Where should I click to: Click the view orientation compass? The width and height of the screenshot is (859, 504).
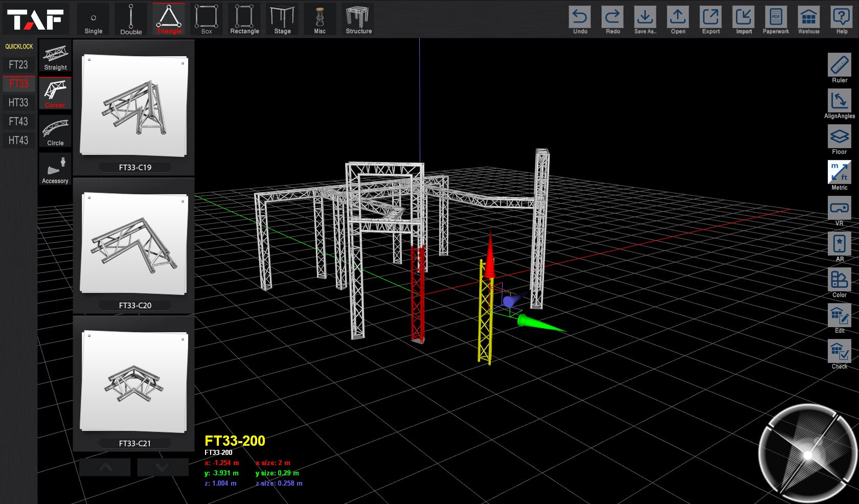808,454
